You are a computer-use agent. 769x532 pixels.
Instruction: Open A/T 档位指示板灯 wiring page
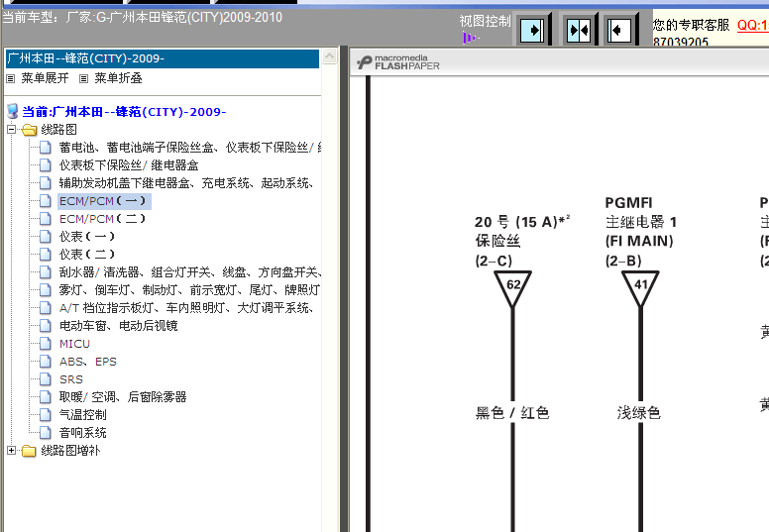tap(186, 308)
